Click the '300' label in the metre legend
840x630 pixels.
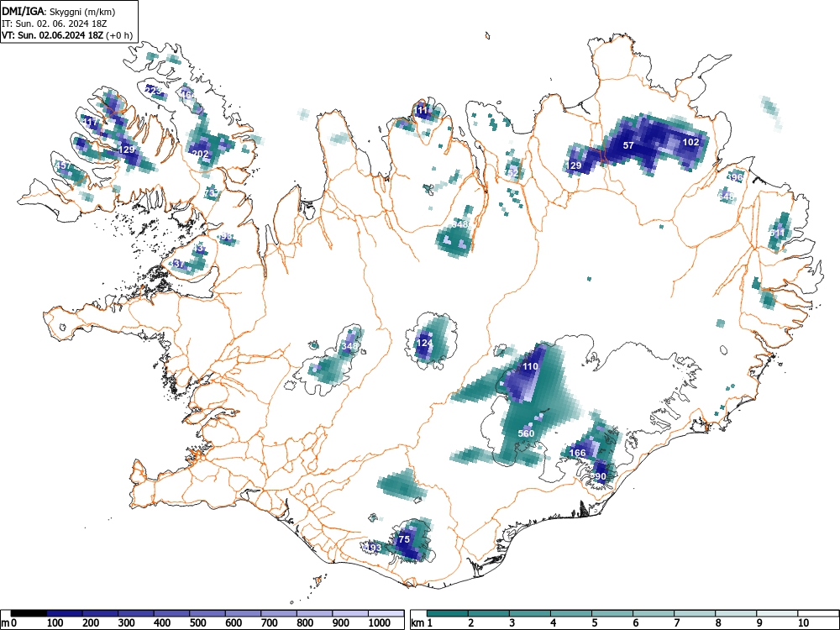127,623
